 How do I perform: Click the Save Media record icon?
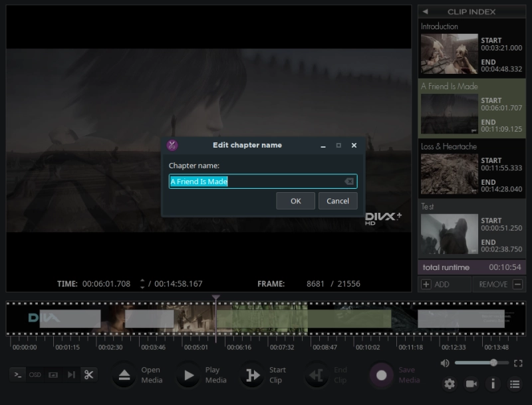point(381,375)
